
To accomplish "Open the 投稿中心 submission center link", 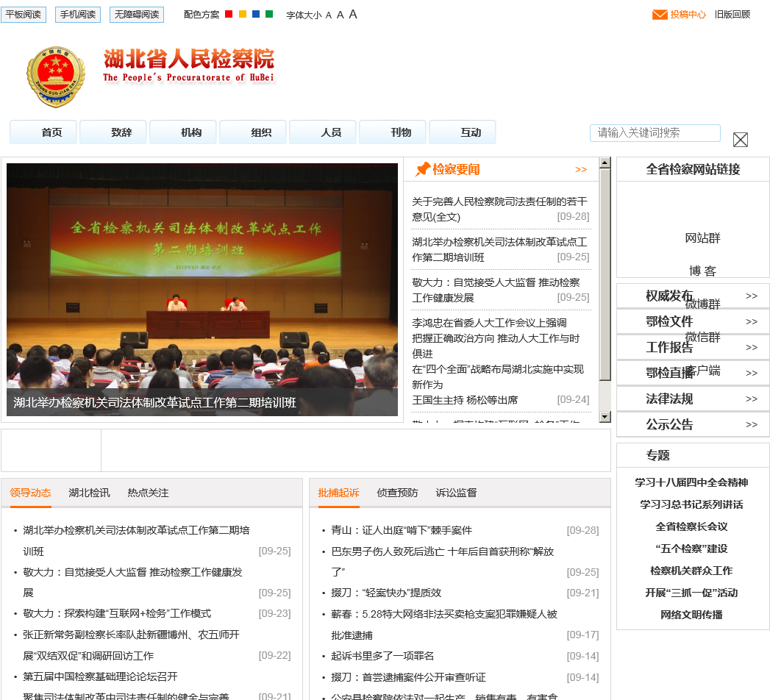I will (x=688, y=15).
